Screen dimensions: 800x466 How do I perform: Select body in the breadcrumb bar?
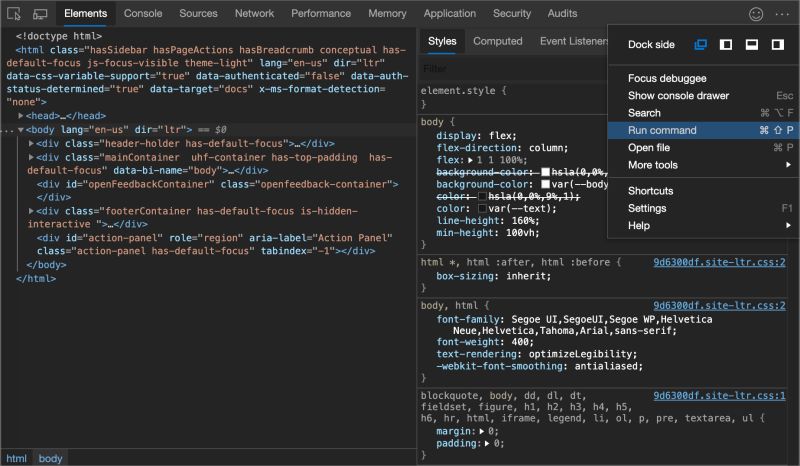[50, 458]
